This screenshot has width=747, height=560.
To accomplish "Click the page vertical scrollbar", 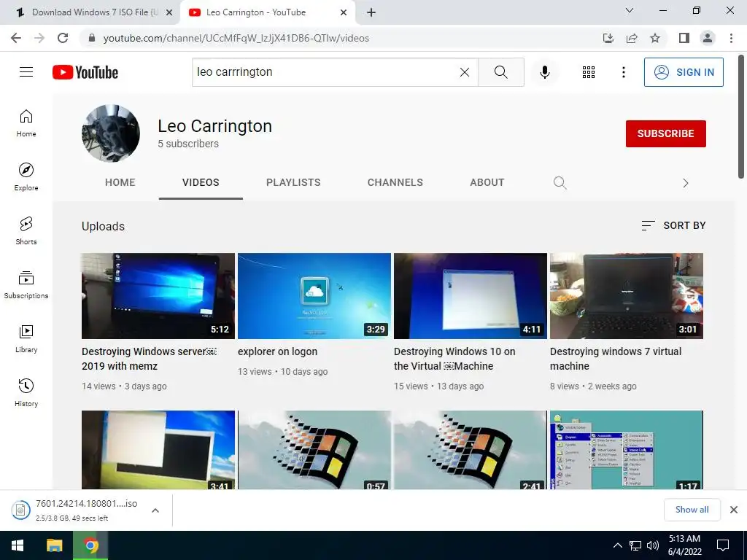I will (x=741, y=117).
